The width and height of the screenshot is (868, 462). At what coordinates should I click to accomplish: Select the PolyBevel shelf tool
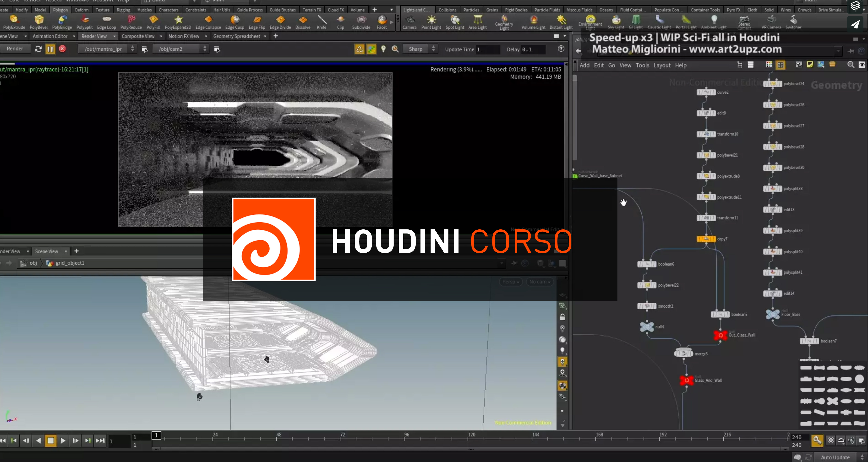[38, 22]
